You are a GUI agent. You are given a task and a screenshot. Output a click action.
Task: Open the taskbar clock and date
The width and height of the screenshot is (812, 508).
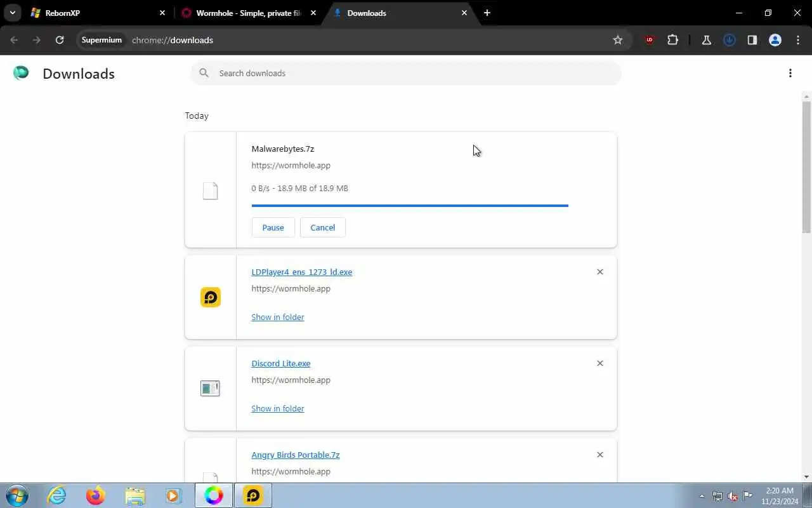coord(780,496)
